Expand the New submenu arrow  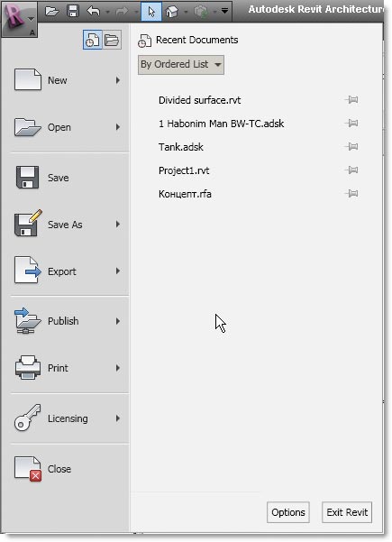118,80
